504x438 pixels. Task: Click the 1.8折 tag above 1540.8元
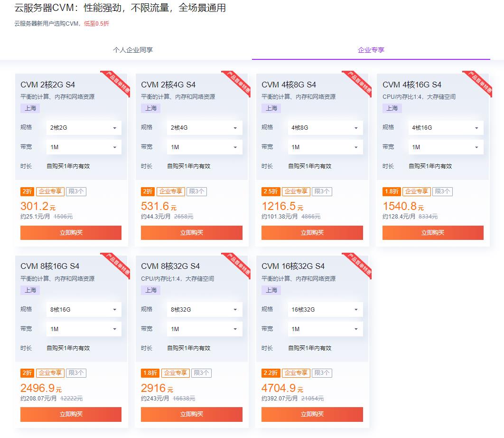coord(392,191)
